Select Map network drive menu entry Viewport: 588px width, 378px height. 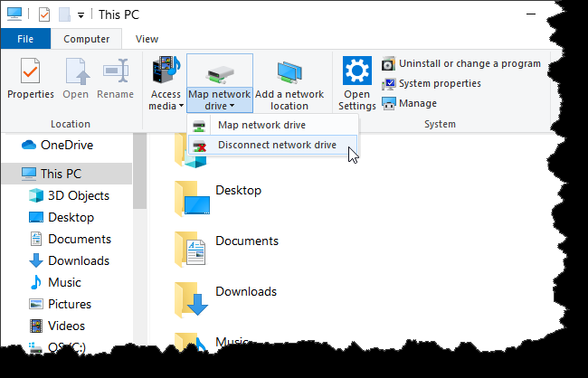pos(272,125)
